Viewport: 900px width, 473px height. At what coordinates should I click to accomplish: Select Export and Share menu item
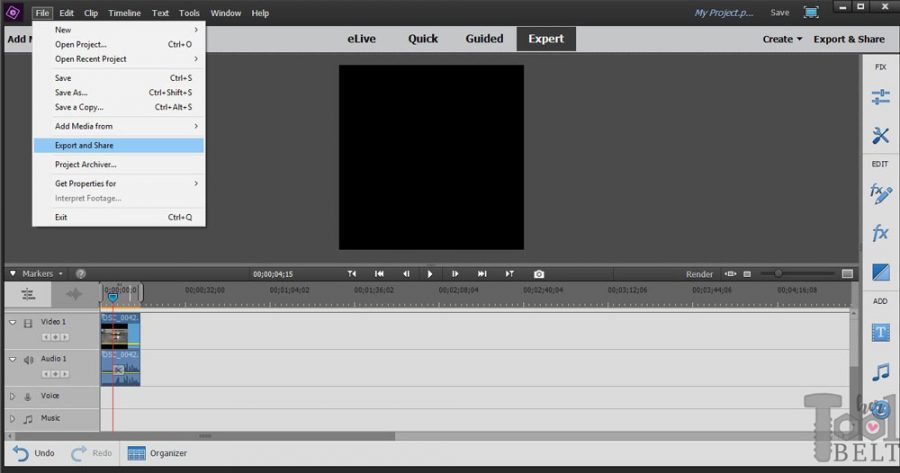119,145
